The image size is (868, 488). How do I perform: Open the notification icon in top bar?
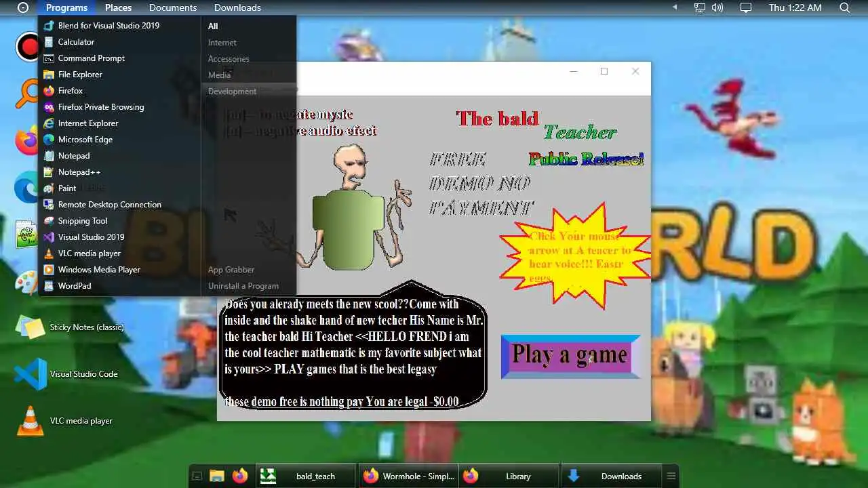pos(746,7)
